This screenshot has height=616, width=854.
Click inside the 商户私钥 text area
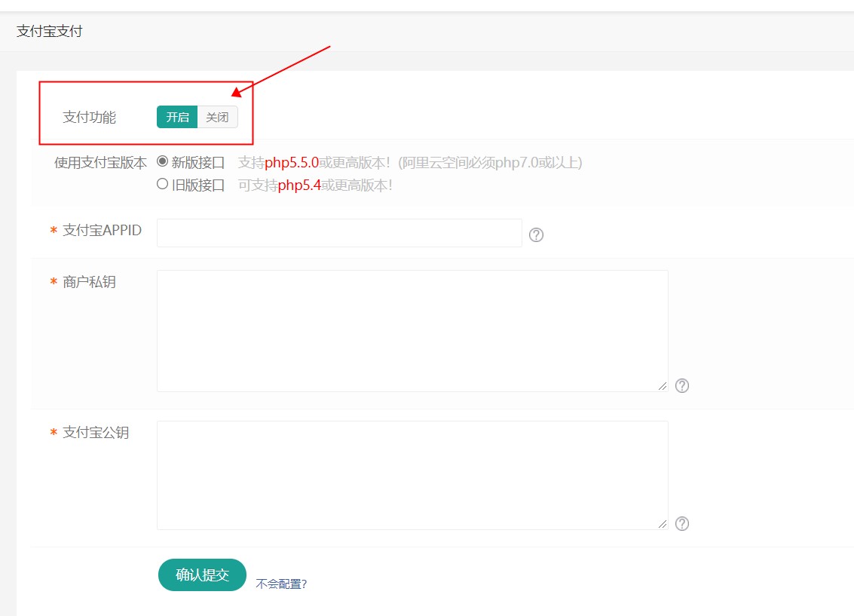click(412, 330)
